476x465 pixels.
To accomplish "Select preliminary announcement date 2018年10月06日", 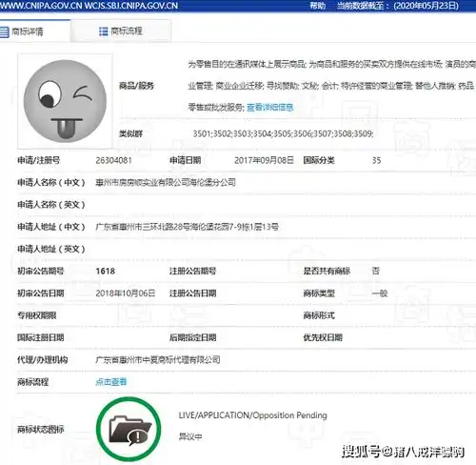I will tap(126, 293).
